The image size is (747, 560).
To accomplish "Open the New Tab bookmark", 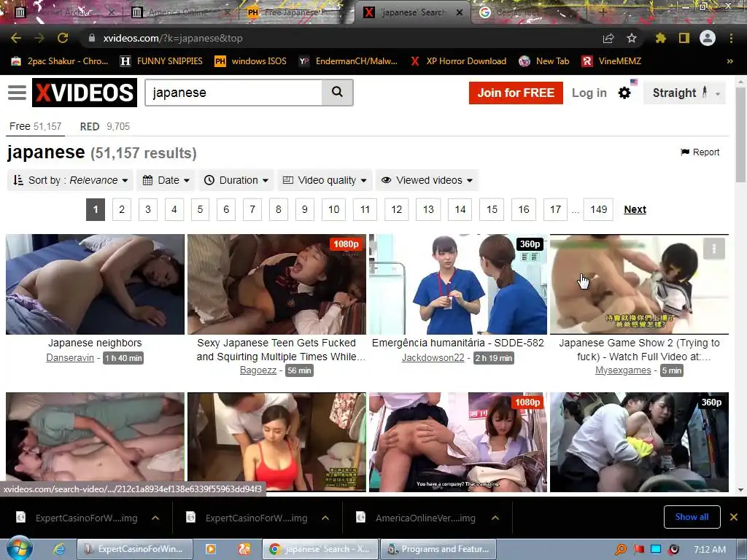I will pos(544,61).
